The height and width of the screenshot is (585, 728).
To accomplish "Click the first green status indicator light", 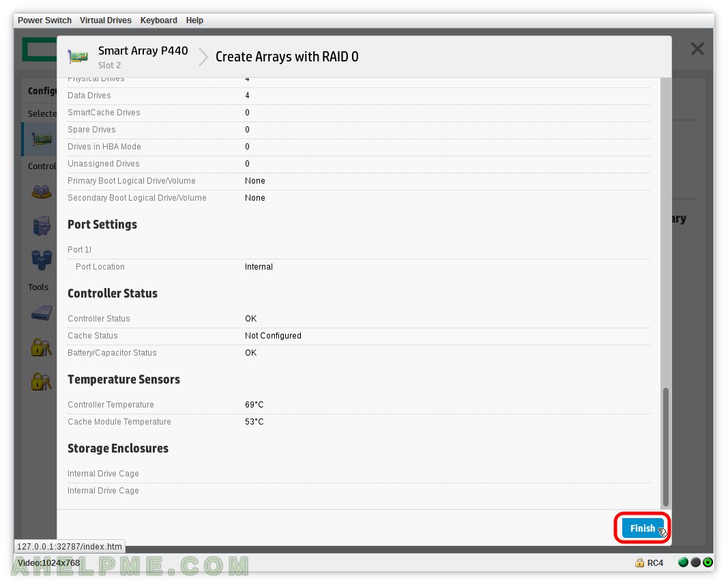I will [683, 562].
